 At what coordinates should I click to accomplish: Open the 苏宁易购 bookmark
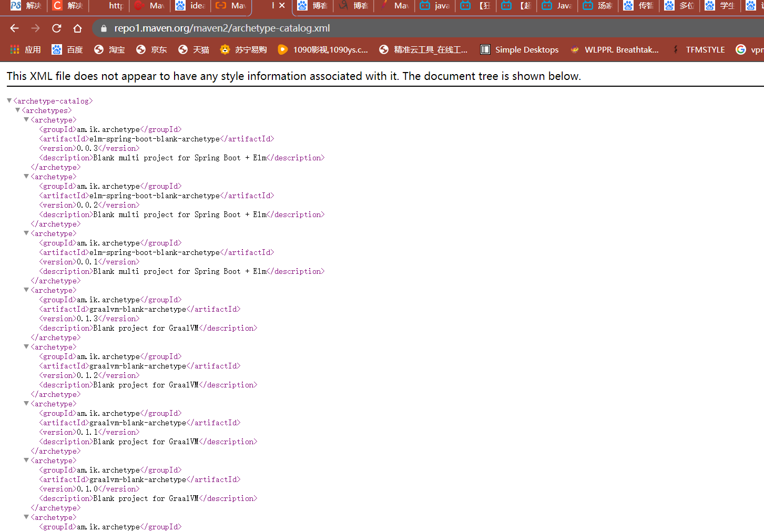(243, 49)
